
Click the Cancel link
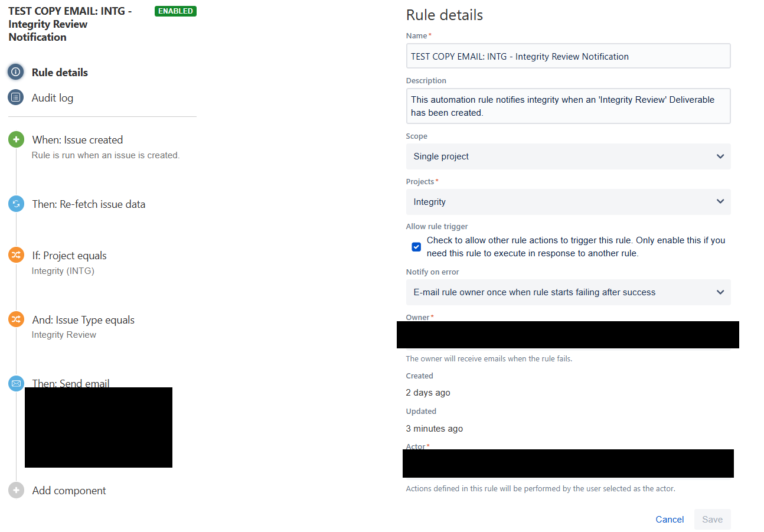coord(670,520)
